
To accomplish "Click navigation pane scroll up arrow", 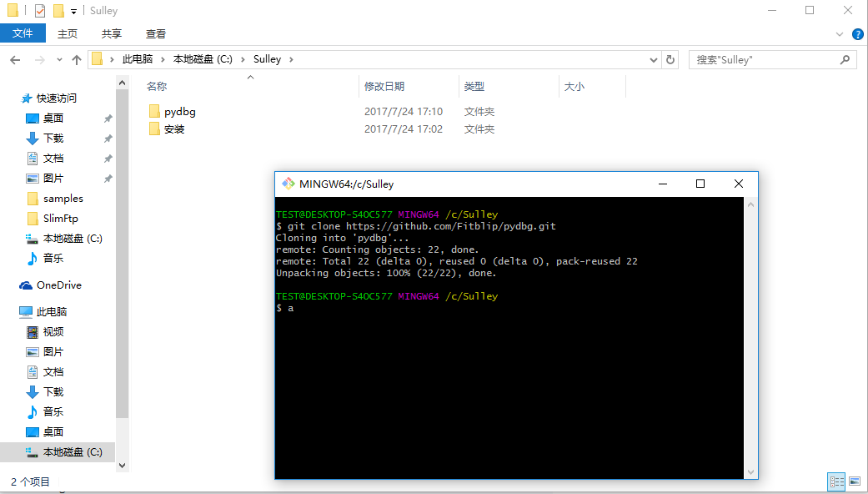I will (x=123, y=83).
